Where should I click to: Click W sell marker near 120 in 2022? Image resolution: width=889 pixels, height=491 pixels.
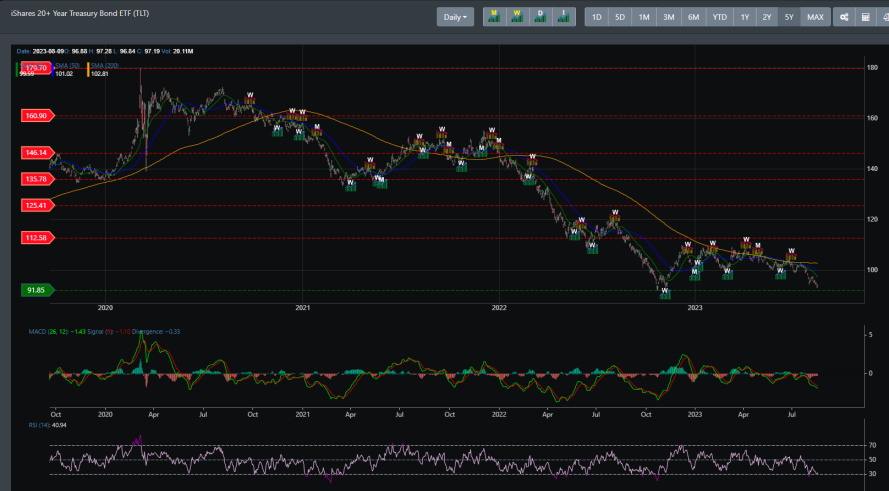pyautogui.click(x=615, y=215)
